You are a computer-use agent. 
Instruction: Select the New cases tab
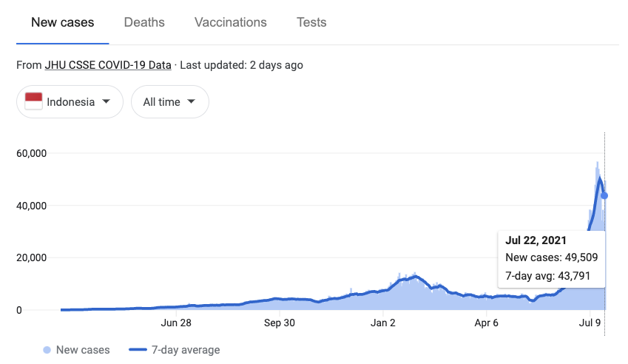(x=62, y=22)
